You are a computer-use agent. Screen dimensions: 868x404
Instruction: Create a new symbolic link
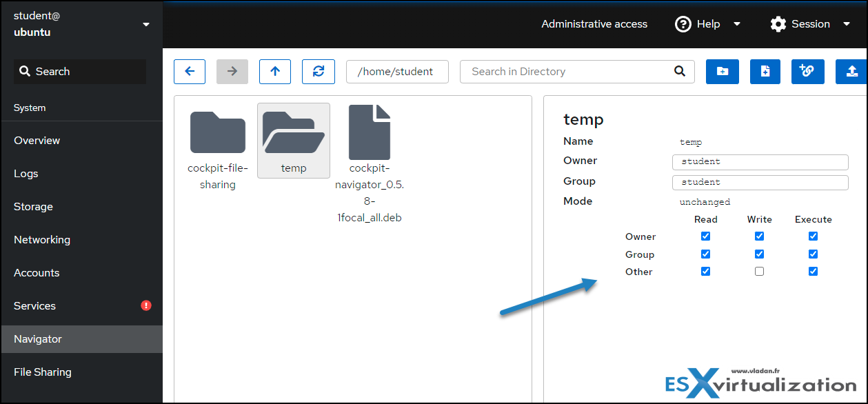coord(807,72)
